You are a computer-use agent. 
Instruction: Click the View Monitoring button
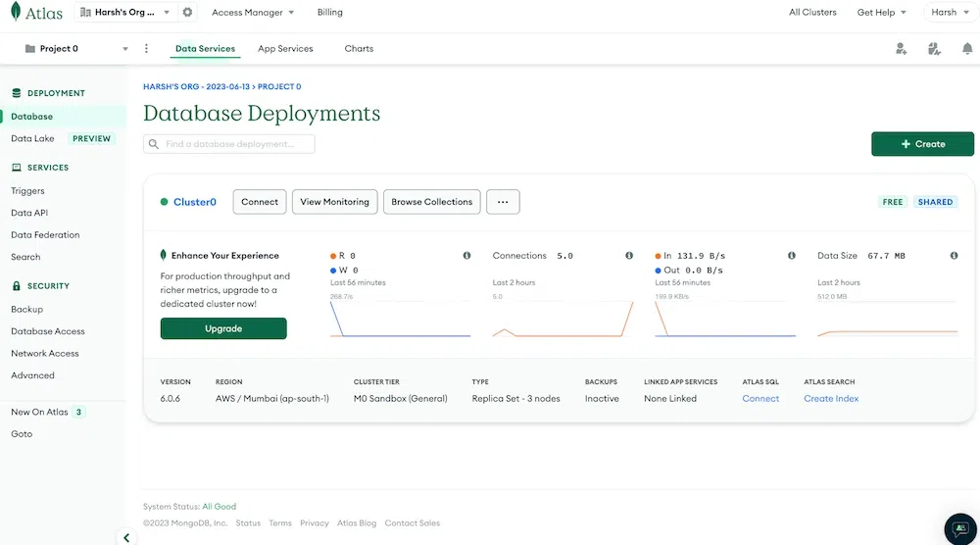(334, 202)
